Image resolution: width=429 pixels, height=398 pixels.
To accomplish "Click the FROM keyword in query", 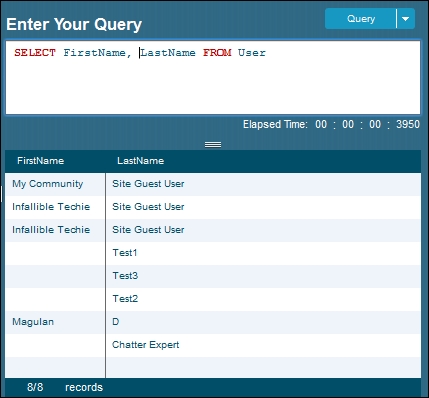I will pos(217,53).
